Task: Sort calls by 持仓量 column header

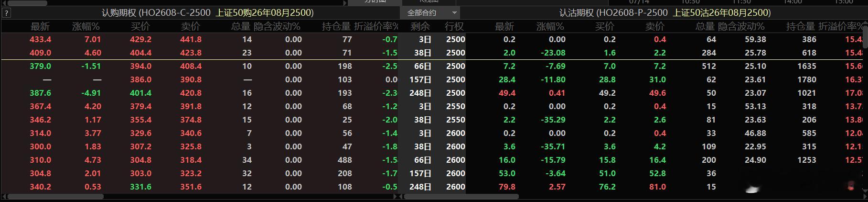Action: [336, 26]
